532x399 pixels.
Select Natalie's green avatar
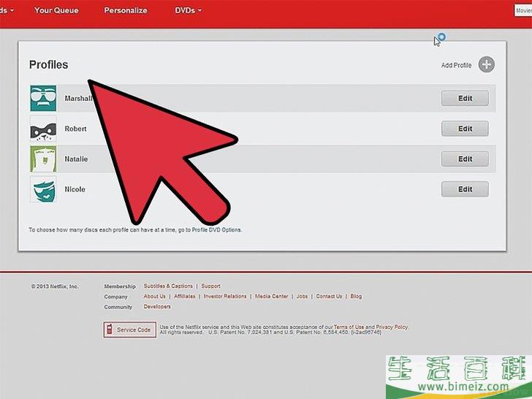coord(43,159)
